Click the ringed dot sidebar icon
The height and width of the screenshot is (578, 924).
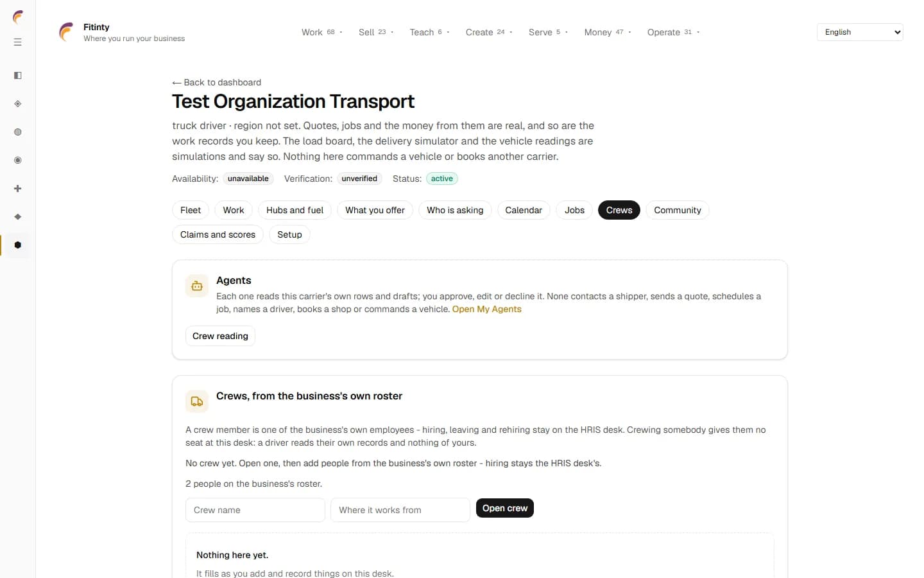pos(18,161)
